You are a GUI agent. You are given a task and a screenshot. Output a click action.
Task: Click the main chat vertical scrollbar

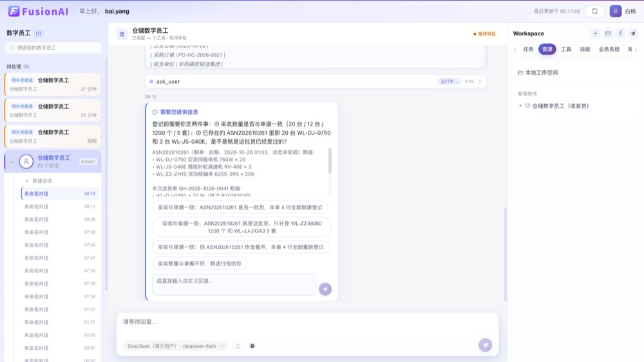[x=505, y=254]
